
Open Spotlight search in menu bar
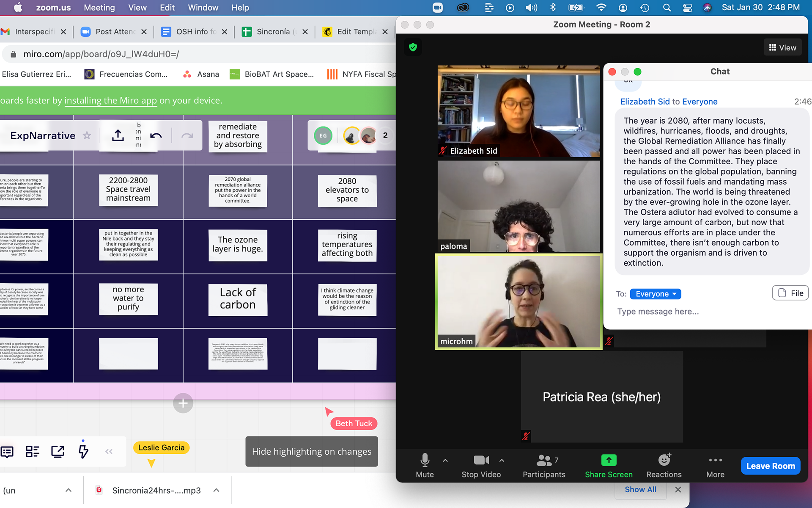(x=667, y=8)
